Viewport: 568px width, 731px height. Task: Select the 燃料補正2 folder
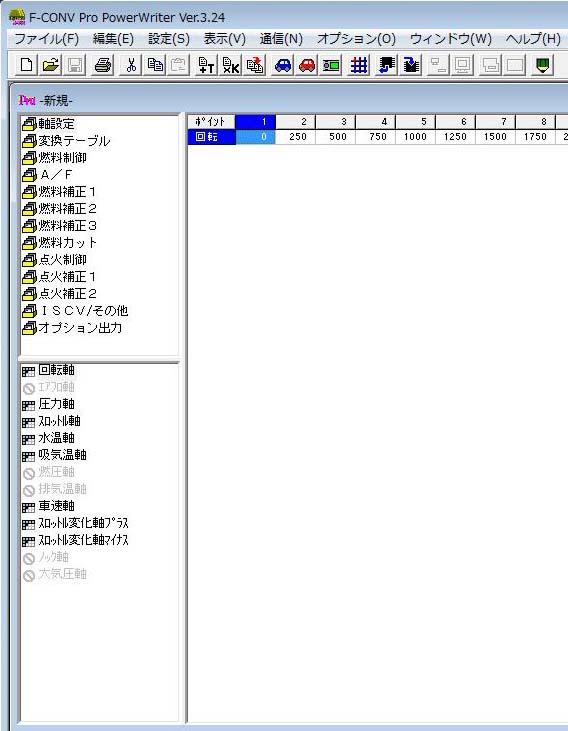[x=60, y=209]
